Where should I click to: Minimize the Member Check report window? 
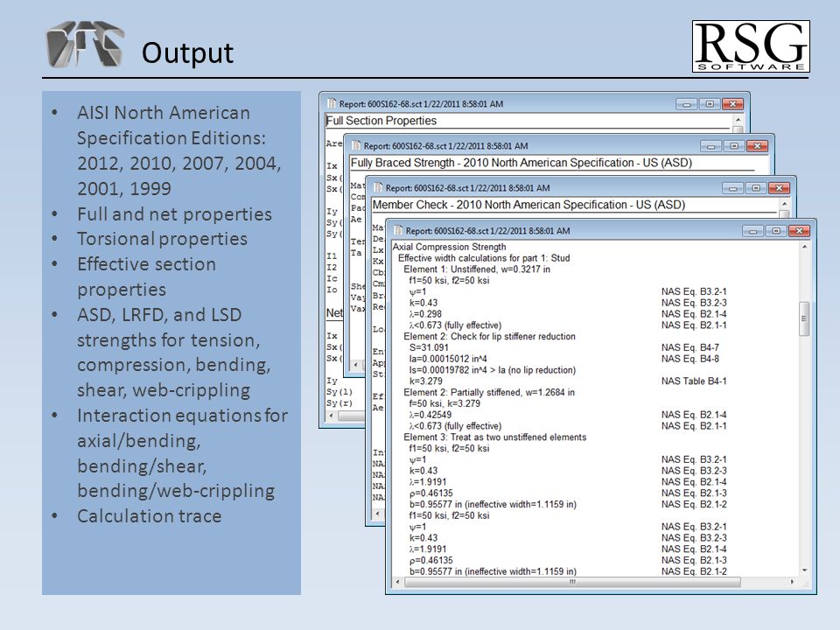(732, 188)
